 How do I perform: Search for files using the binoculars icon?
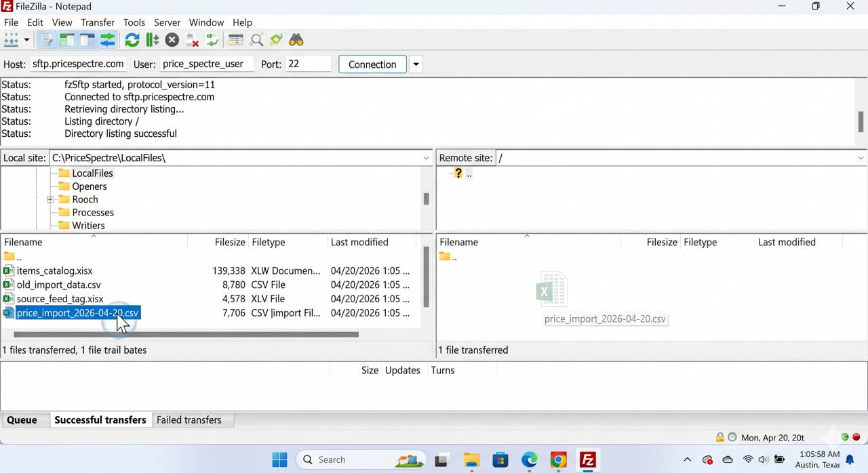[x=296, y=40]
